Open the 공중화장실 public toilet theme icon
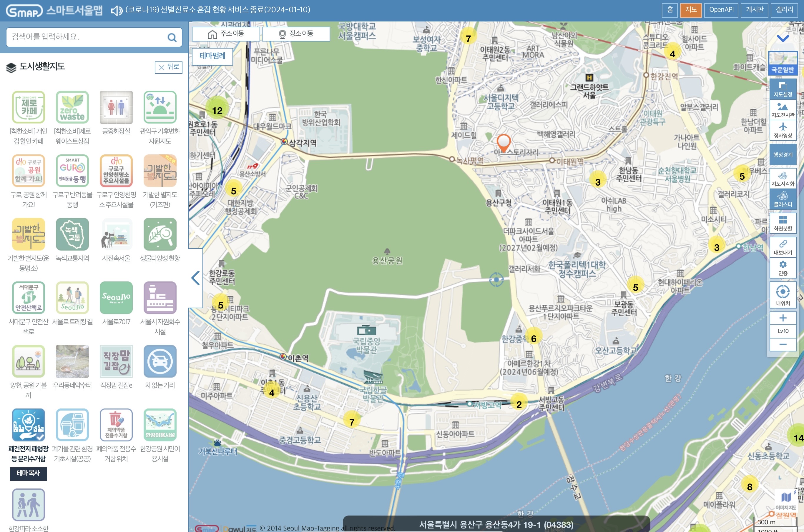This screenshot has width=804, height=532. click(116, 108)
